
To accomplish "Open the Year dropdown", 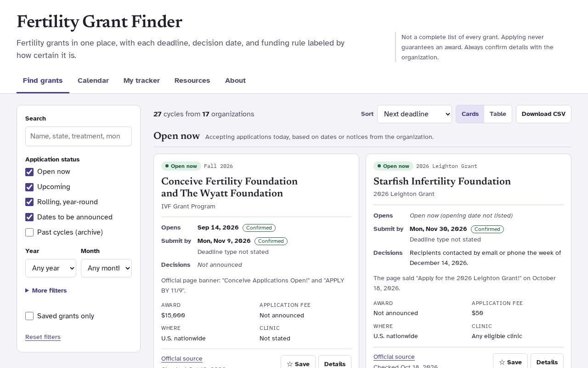I will 51,268.
